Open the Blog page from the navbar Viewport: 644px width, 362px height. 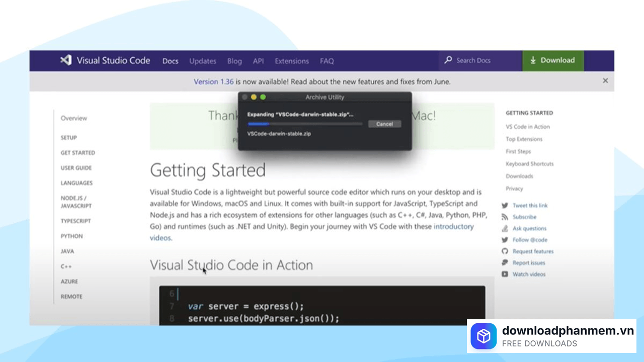[x=234, y=61]
